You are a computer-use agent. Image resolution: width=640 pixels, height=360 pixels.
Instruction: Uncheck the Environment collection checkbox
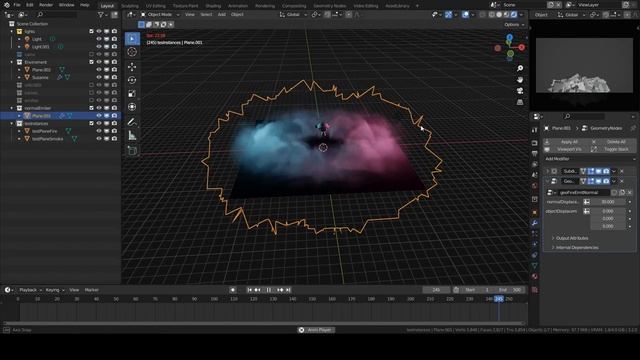pyautogui.click(x=91, y=62)
